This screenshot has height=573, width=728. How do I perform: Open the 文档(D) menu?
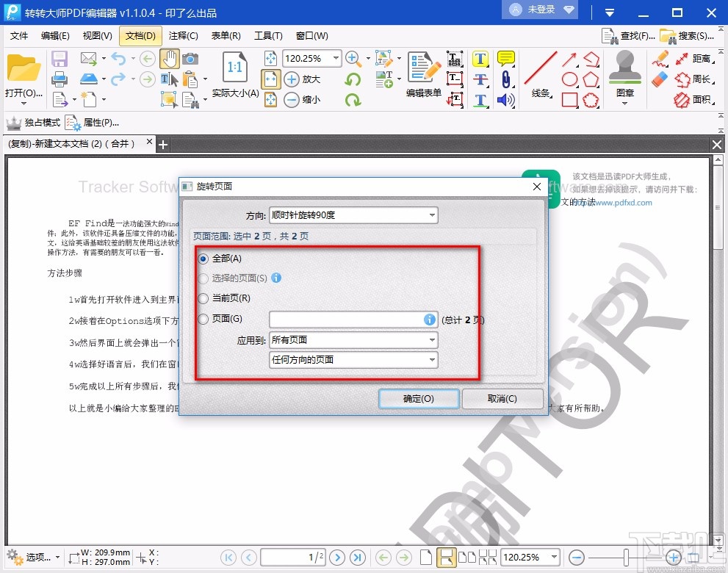(x=140, y=35)
